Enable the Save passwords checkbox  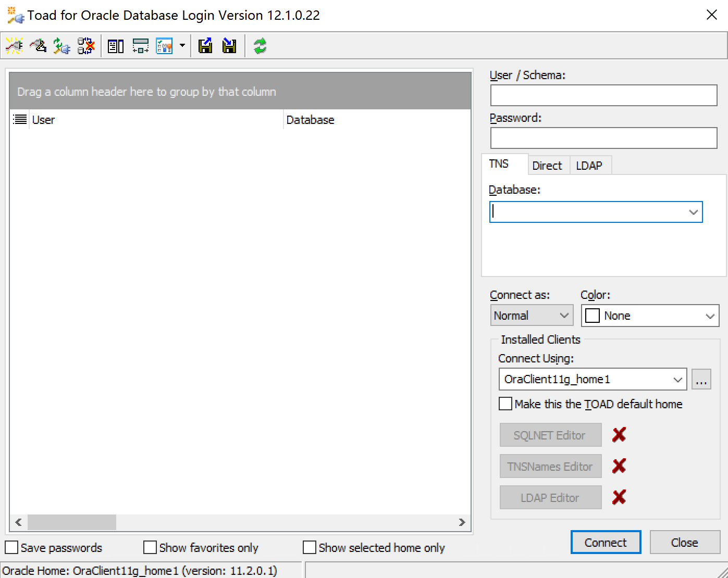point(11,547)
